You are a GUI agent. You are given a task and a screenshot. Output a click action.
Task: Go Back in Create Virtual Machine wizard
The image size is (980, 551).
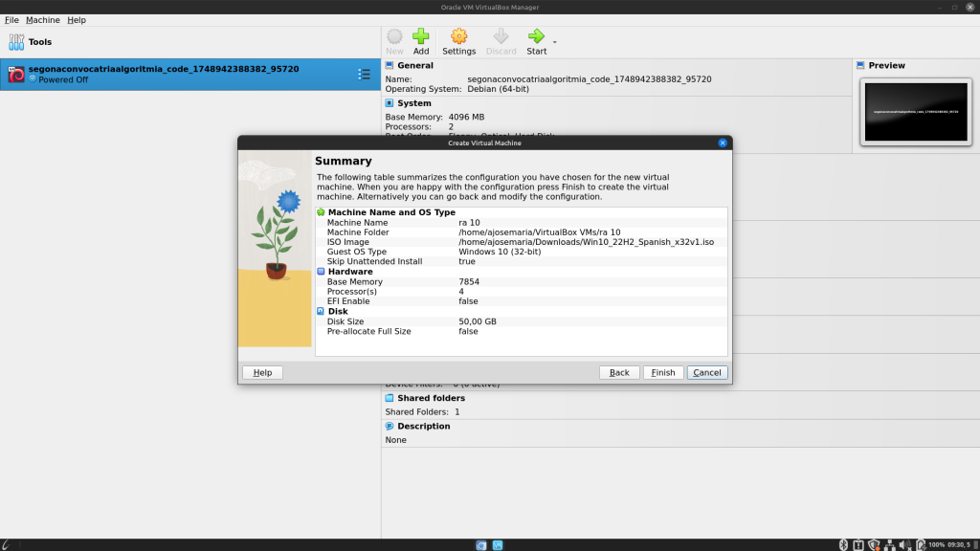(619, 372)
